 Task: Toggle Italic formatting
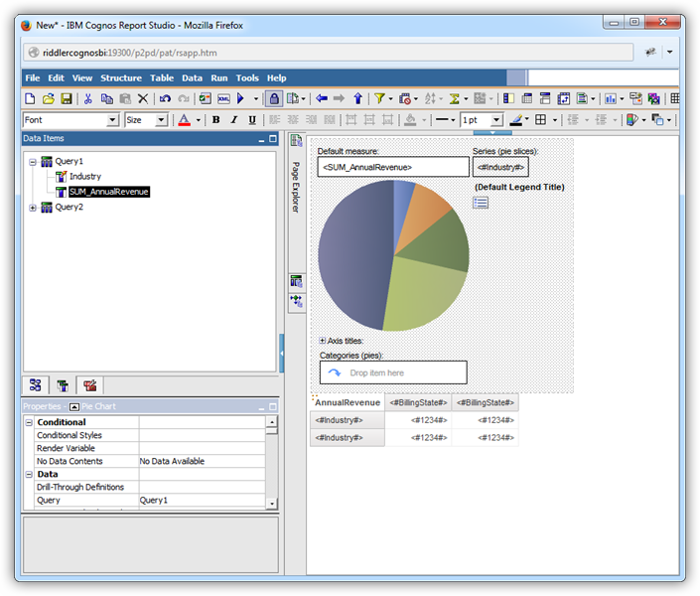point(234,120)
